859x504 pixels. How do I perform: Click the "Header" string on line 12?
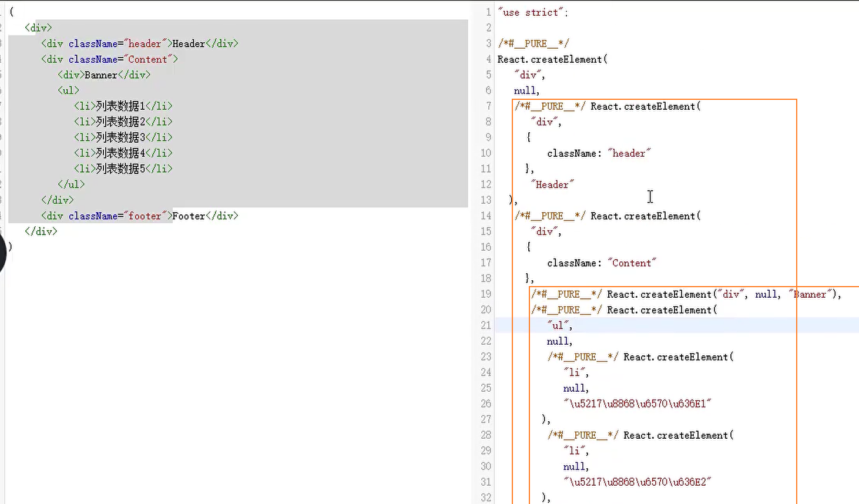pyautogui.click(x=552, y=184)
